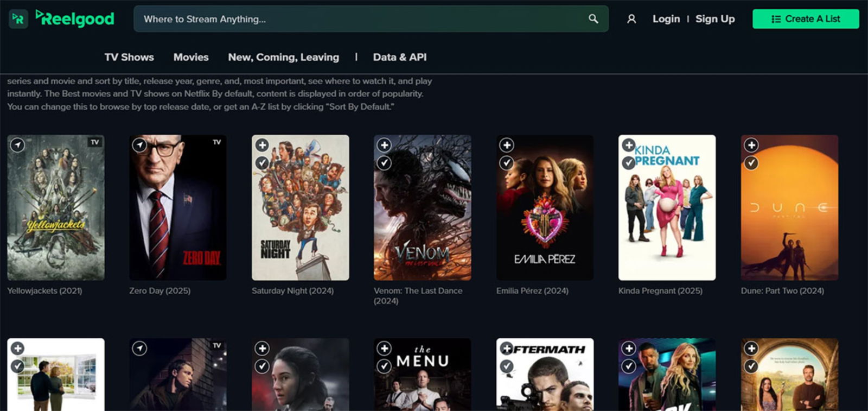Image resolution: width=868 pixels, height=411 pixels.
Task: Click the Zero Day (2025) title link
Action: pyautogui.click(x=160, y=291)
